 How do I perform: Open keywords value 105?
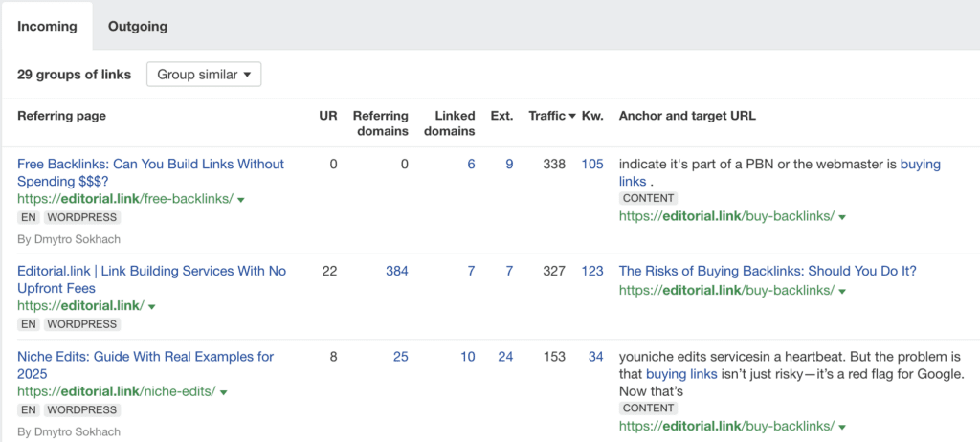coord(592,164)
